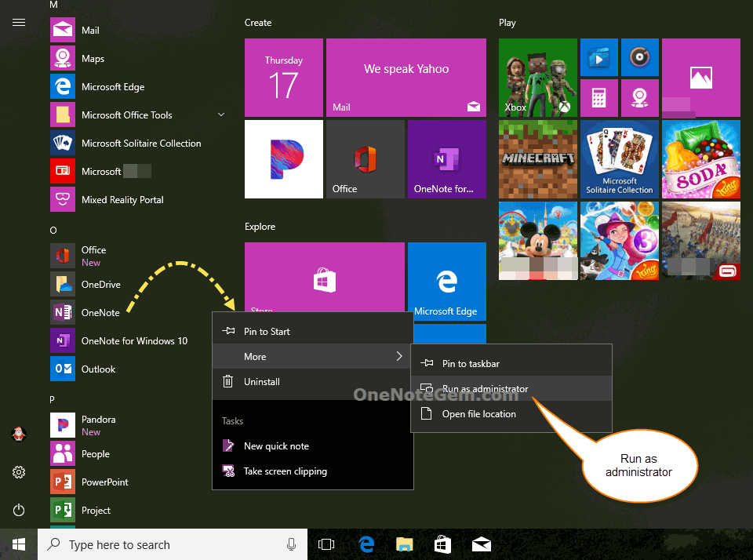Open Microsoft Store on the taskbar
753x560 pixels.
[x=442, y=544]
